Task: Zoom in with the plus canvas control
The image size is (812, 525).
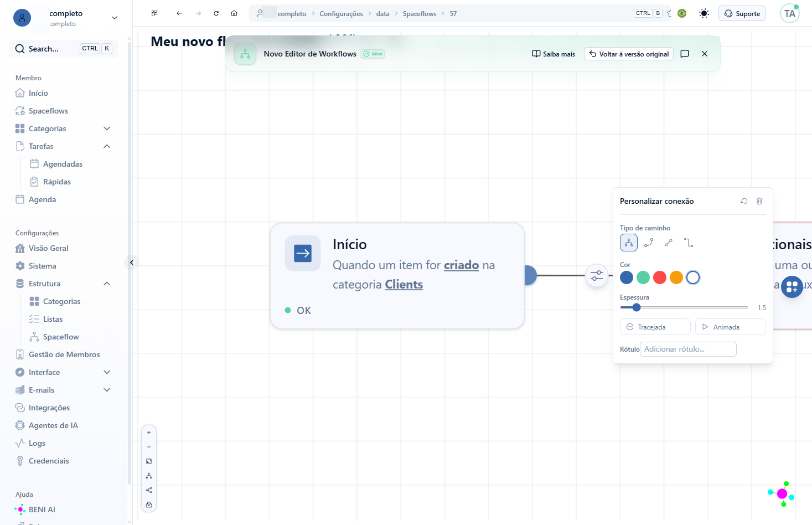Action: pyautogui.click(x=149, y=433)
